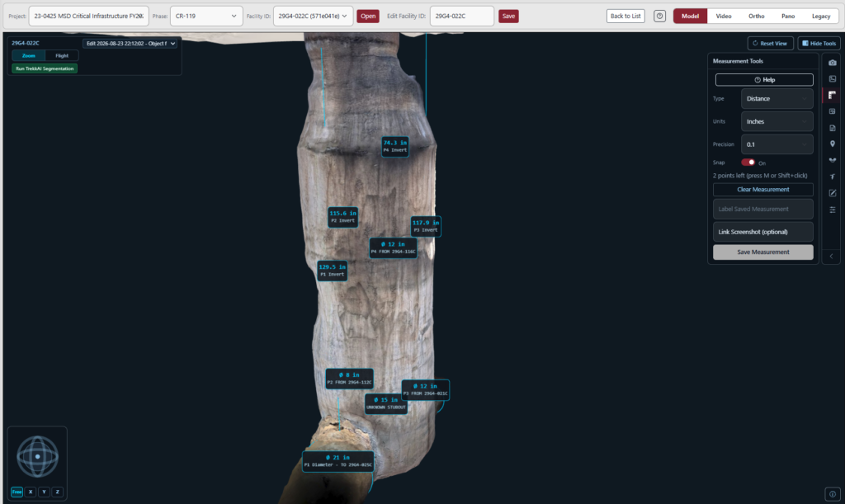Select the Ø 15 in UNKNOWN STUBOUT label
Screen dimensions: 845x504
coord(386,403)
